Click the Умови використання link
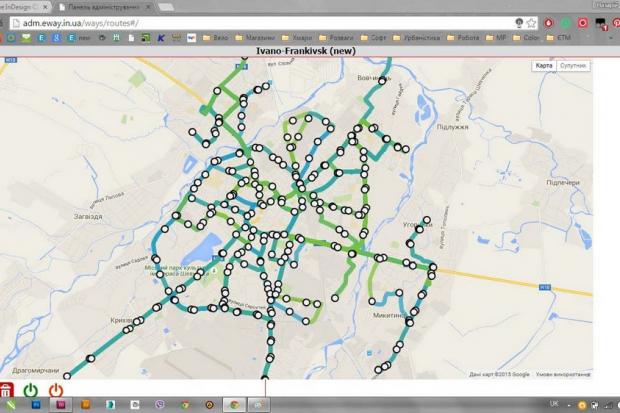The height and width of the screenshot is (413, 620). pyautogui.click(x=562, y=375)
